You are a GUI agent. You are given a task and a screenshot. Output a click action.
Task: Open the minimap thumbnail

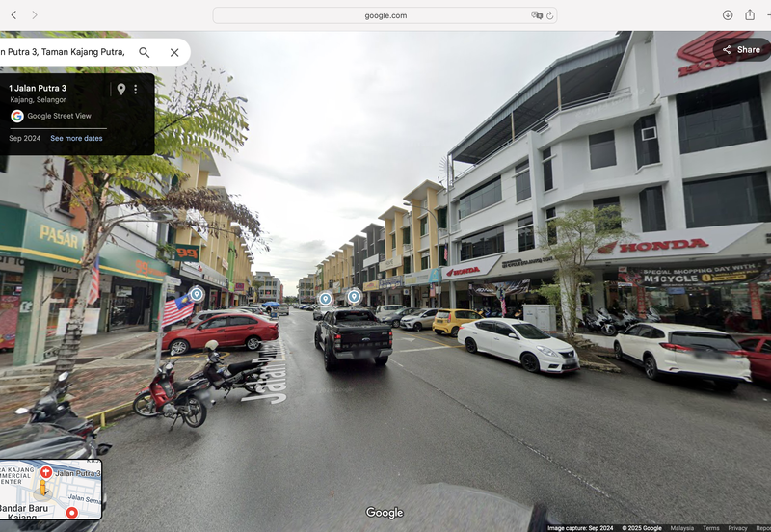coord(51,490)
